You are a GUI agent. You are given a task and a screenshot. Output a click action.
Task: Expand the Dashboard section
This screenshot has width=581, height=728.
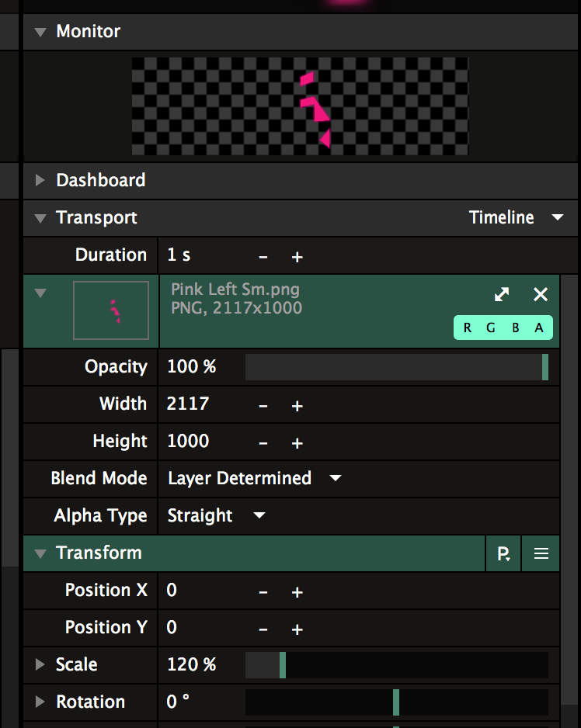point(40,181)
